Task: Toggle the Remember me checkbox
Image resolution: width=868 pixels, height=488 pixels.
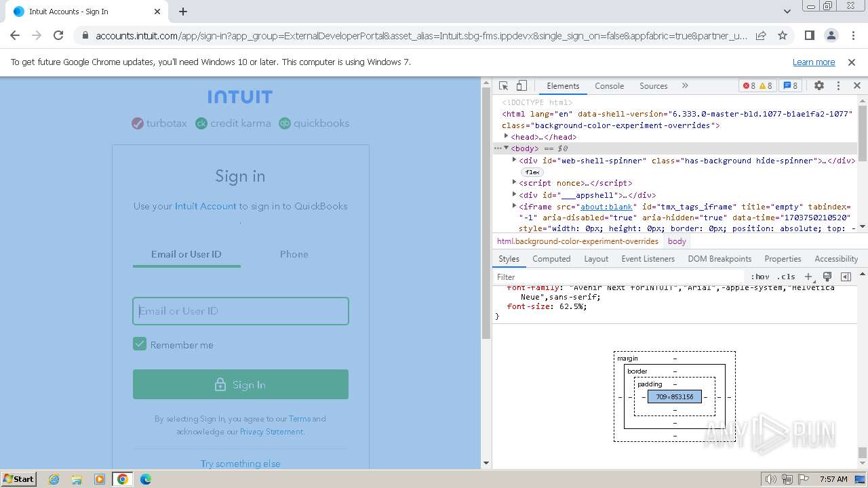Action: (x=140, y=344)
